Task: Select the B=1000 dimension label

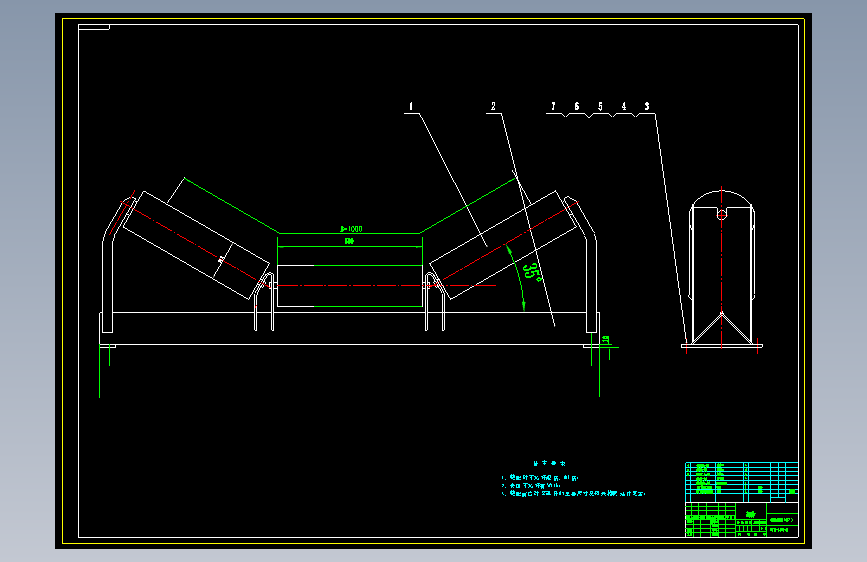Action: [351, 229]
